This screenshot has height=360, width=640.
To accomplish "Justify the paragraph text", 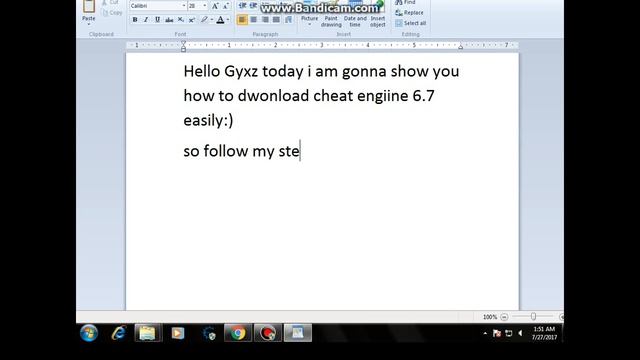I will 276,20.
